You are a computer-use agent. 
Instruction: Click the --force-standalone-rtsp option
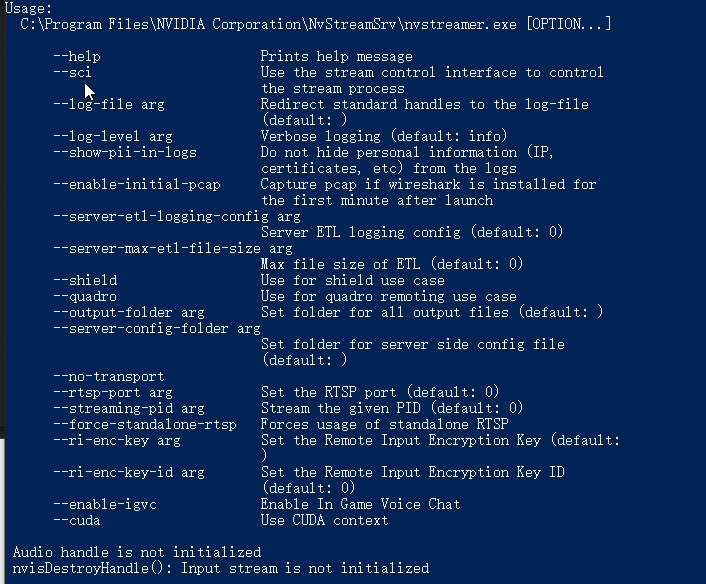point(145,424)
